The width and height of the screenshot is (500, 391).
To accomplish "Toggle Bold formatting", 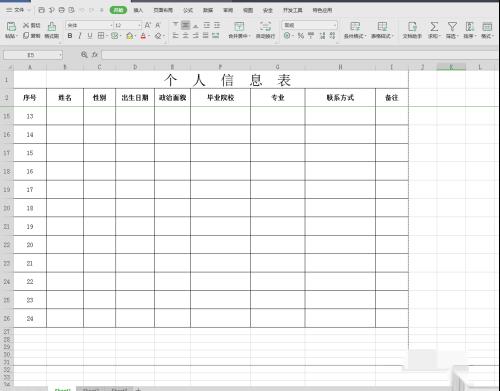I will 70,35.
